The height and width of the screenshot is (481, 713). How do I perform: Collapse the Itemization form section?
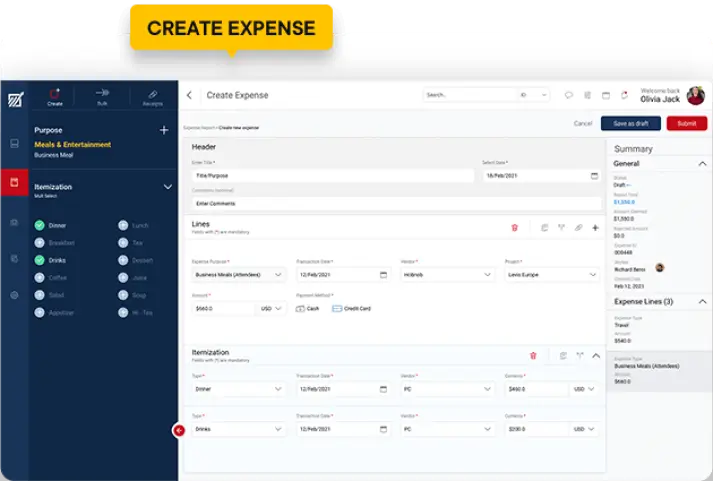[x=596, y=356]
